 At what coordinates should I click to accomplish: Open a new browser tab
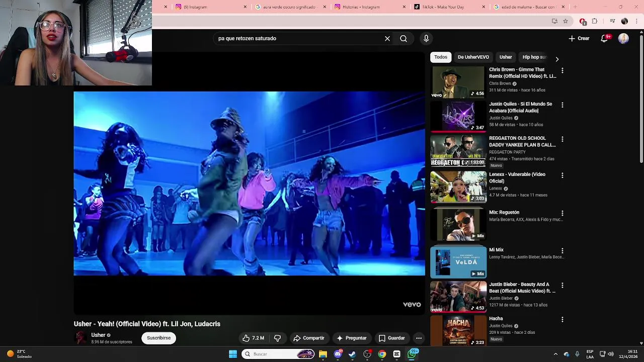(575, 7)
